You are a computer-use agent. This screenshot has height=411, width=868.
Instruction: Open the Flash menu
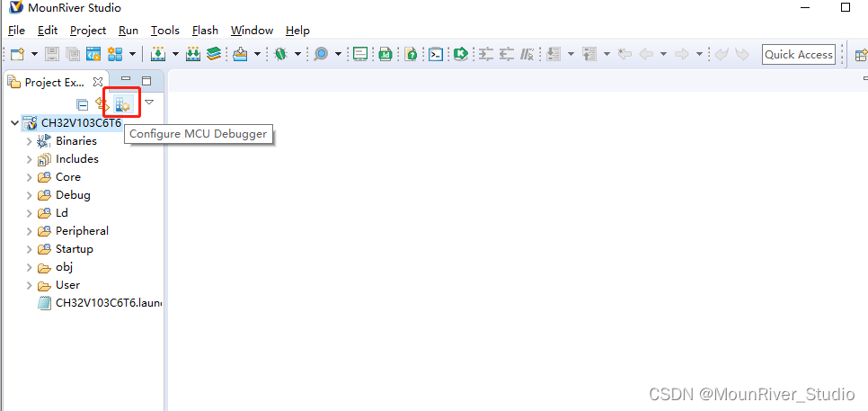205,31
